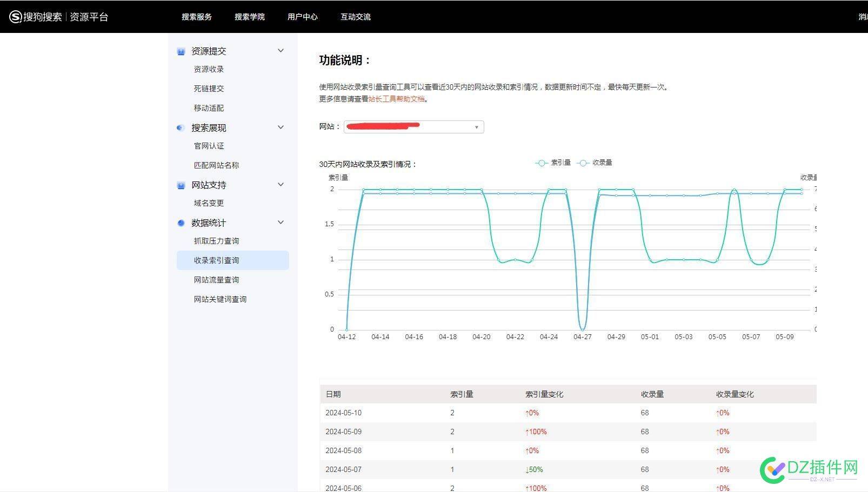Click the chart start point at 04-12
Image resolution: width=868 pixels, height=492 pixels.
(346, 329)
